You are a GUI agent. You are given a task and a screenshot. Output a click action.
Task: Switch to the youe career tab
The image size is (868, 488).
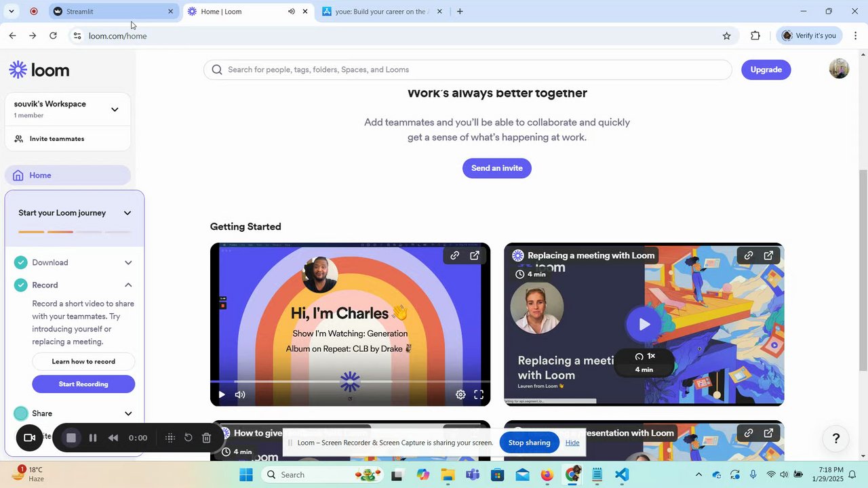pyautogui.click(x=383, y=12)
